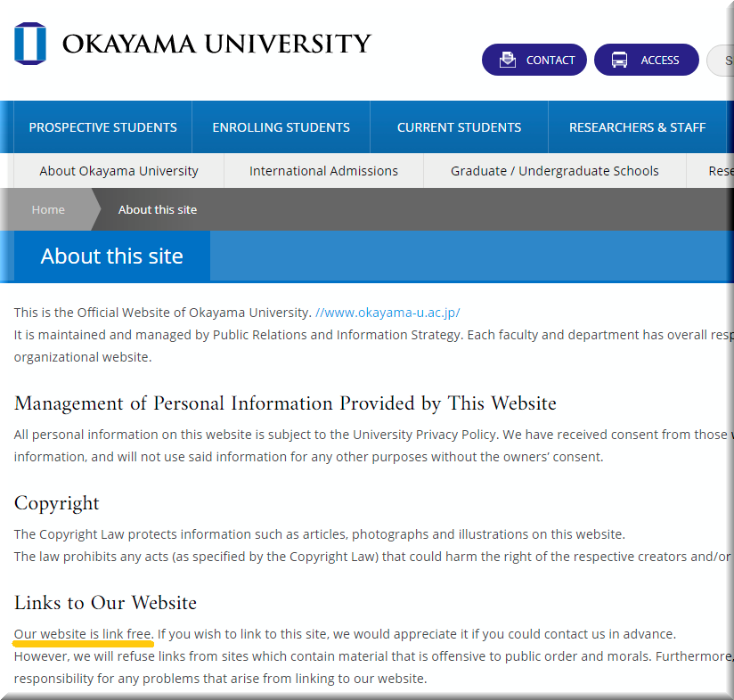
Task: Click 'information, and will not use said' line
Action: pos(308,457)
